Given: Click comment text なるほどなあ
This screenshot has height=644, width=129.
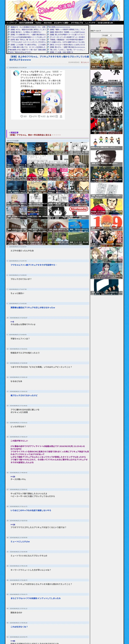Looking at the screenshot, I should tap(16, 381).
